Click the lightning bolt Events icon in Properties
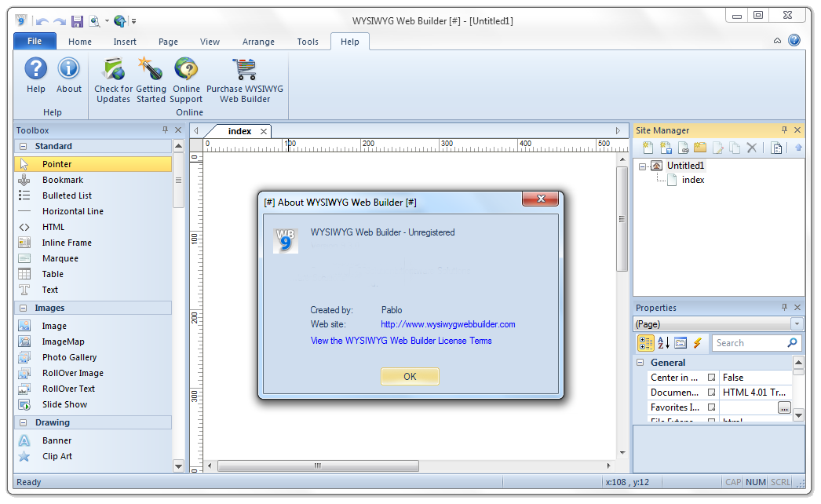The height and width of the screenshot is (504, 821). (x=697, y=343)
